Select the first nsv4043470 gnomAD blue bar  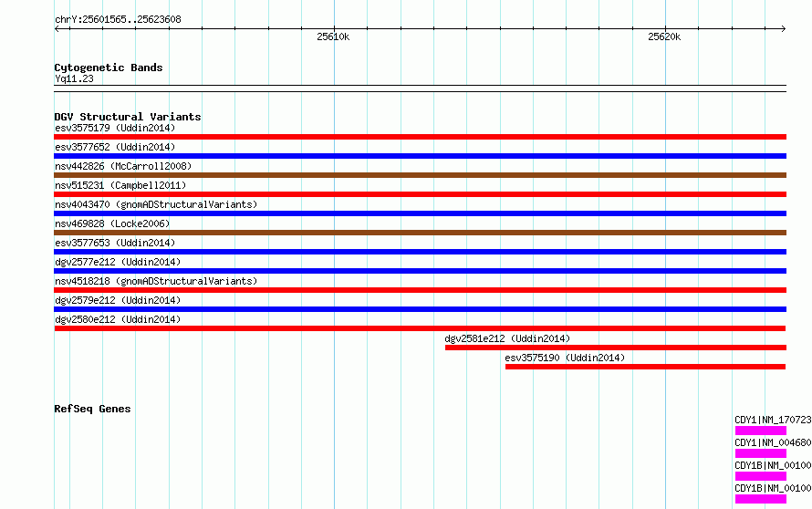[x=420, y=213]
